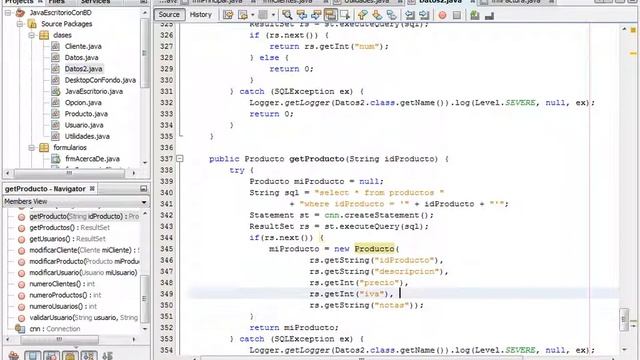Select getProductos() member in Navigator
This screenshot has width=640, height=360.
[x=69, y=228]
